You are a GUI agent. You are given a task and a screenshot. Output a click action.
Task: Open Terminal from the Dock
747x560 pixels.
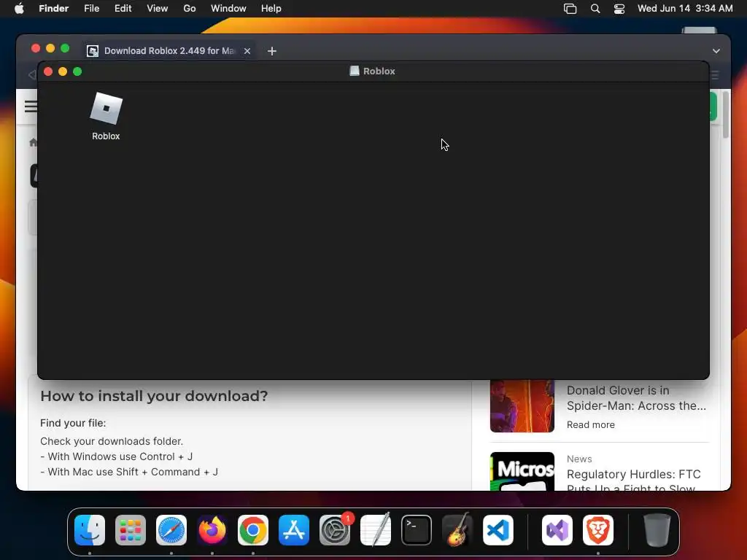click(x=417, y=530)
